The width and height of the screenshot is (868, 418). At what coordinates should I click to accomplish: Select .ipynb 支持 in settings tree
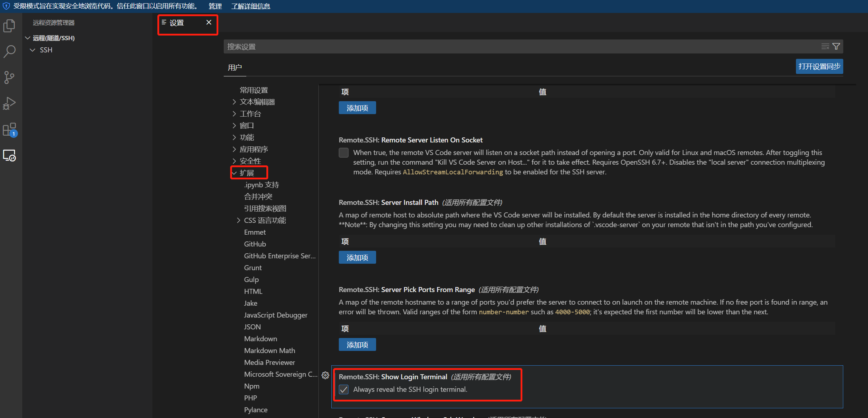261,185
